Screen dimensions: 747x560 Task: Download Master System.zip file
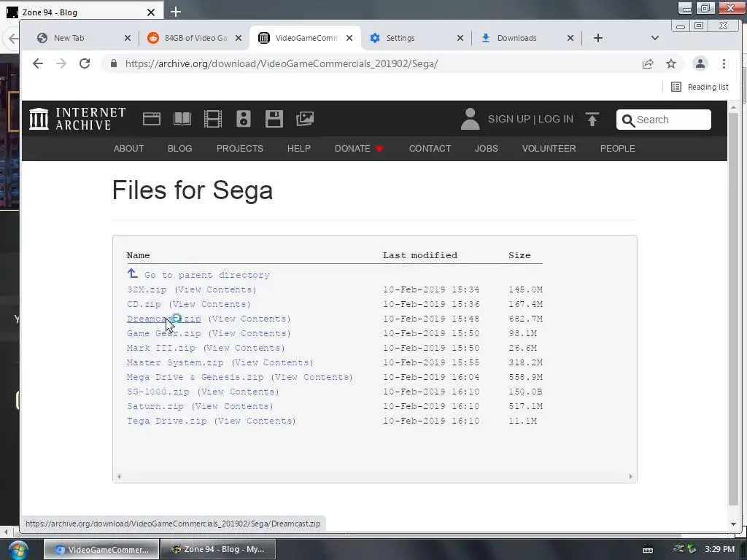(175, 362)
